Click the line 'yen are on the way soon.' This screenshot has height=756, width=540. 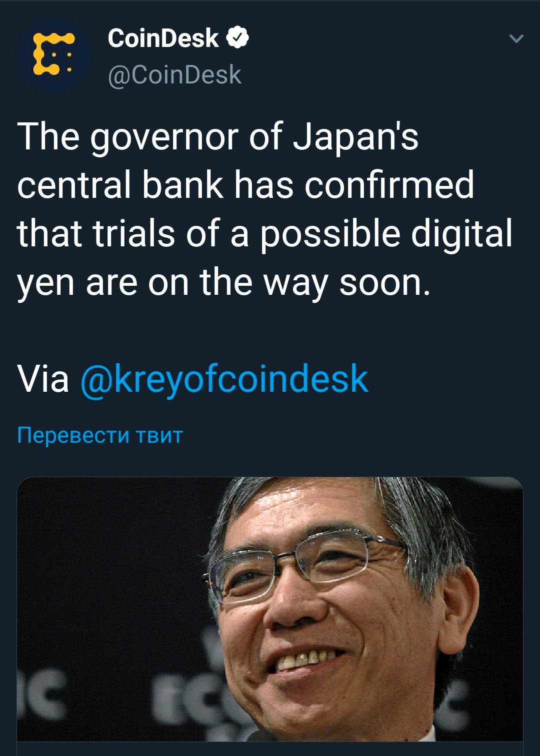pyautogui.click(x=224, y=283)
